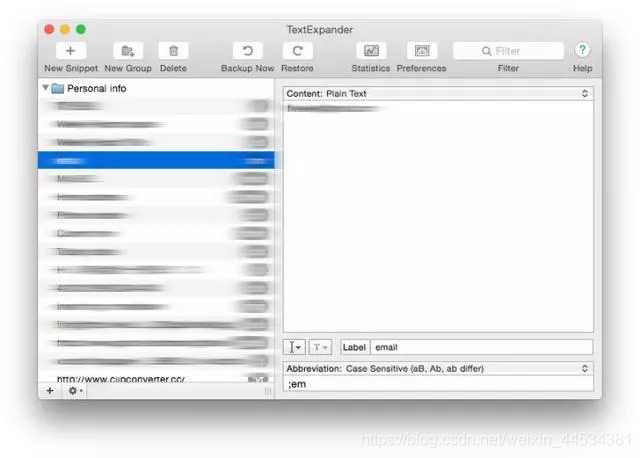Click the Restore icon
640x458 pixels.
298,51
